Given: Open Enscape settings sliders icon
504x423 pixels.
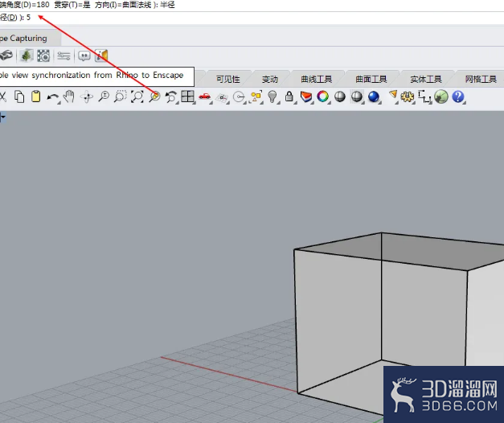Looking at the screenshot, I should tap(64, 55).
